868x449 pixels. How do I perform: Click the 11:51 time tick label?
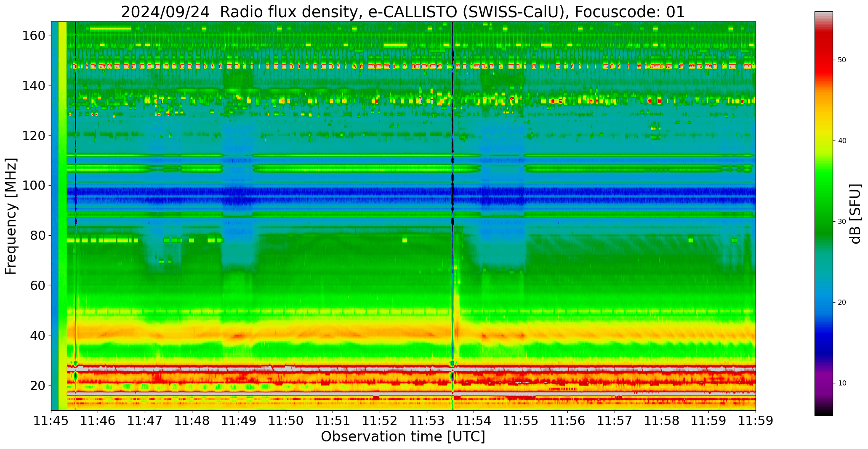coord(333,421)
